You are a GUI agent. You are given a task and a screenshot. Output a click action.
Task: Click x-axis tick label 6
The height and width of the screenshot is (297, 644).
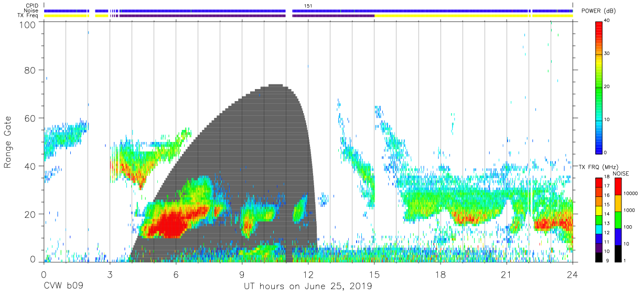click(176, 276)
